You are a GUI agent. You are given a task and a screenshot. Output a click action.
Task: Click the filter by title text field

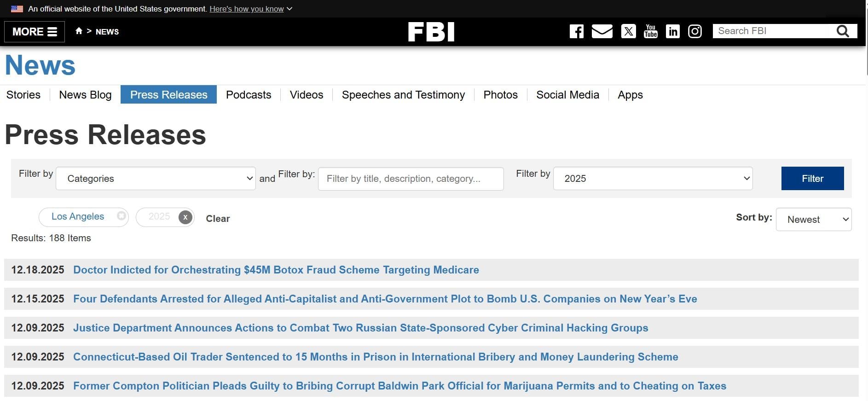(411, 179)
